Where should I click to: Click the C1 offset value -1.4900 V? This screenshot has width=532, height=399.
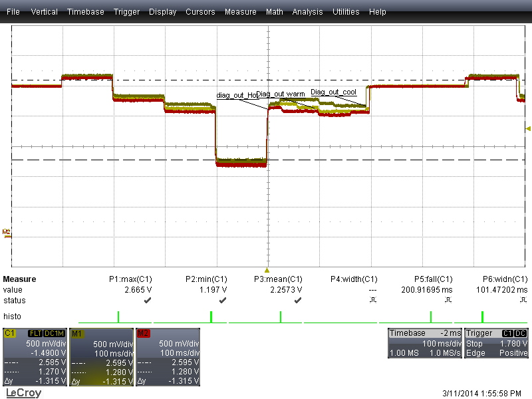(x=48, y=353)
